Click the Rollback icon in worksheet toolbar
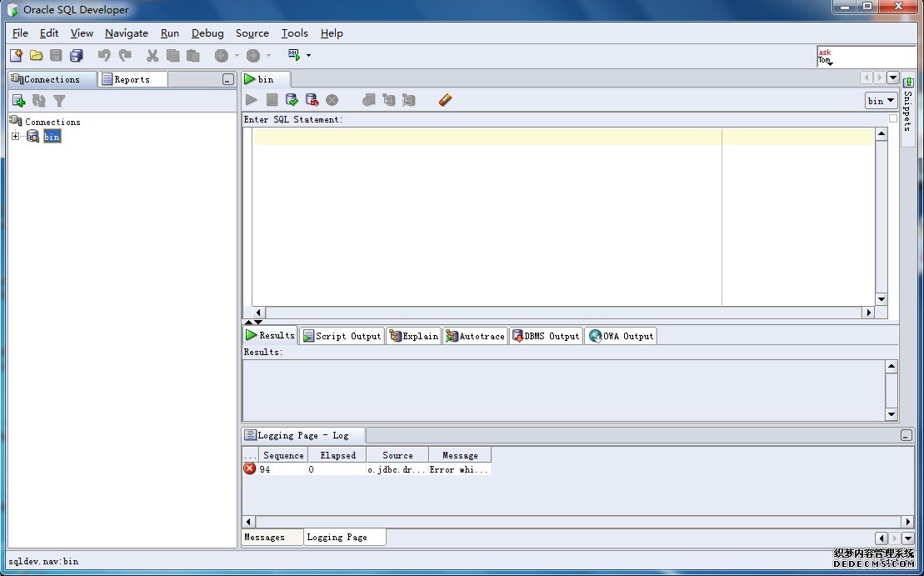 pyautogui.click(x=312, y=100)
